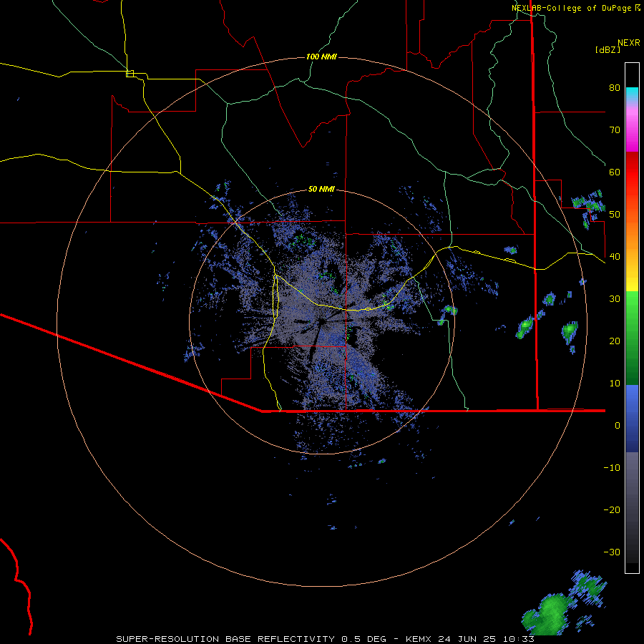This screenshot has height=644, width=644.
Task: Click the -10 value on the dBZ scale
Action: (x=612, y=468)
